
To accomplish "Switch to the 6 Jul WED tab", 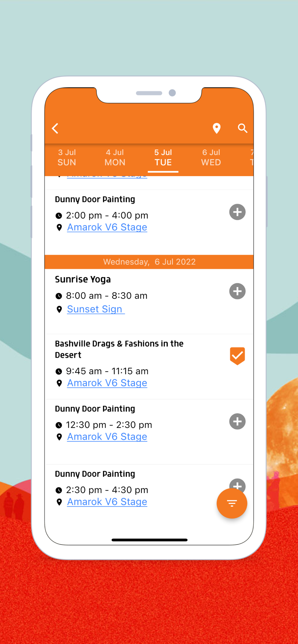I will [211, 157].
